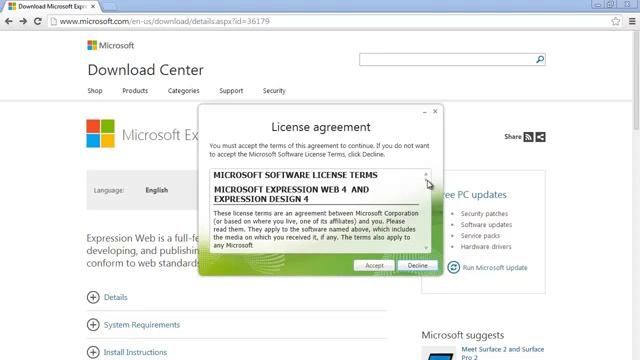The image size is (640, 360).
Task: Open the Security menu
Action: tap(274, 91)
